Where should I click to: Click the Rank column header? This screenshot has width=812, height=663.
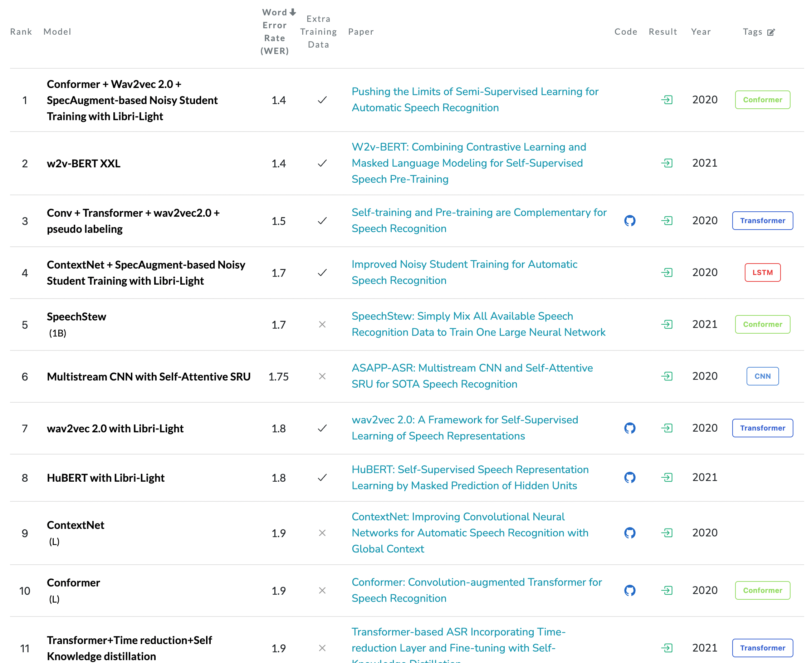pyautogui.click(x=21, y=32)
